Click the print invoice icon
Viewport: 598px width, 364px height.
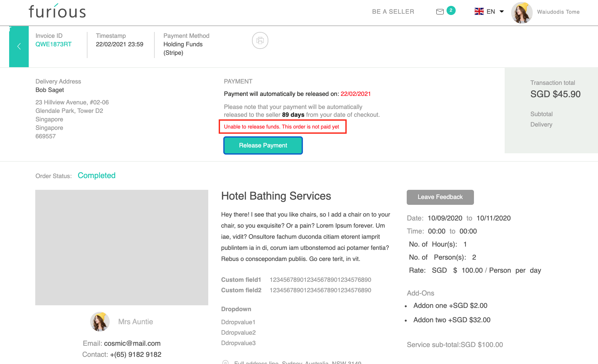coord(260,40)
